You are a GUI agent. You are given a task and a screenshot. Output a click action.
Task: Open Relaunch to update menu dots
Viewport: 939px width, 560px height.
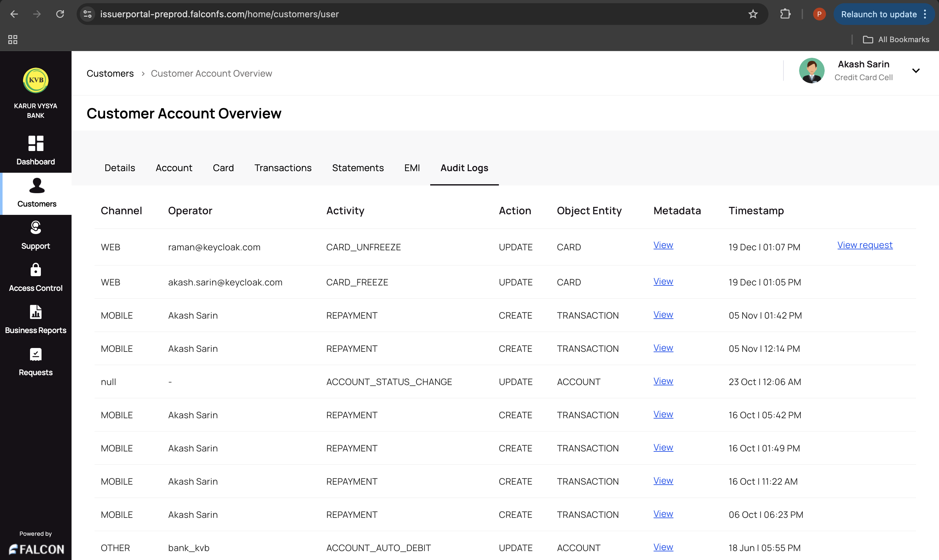point(925,14)
